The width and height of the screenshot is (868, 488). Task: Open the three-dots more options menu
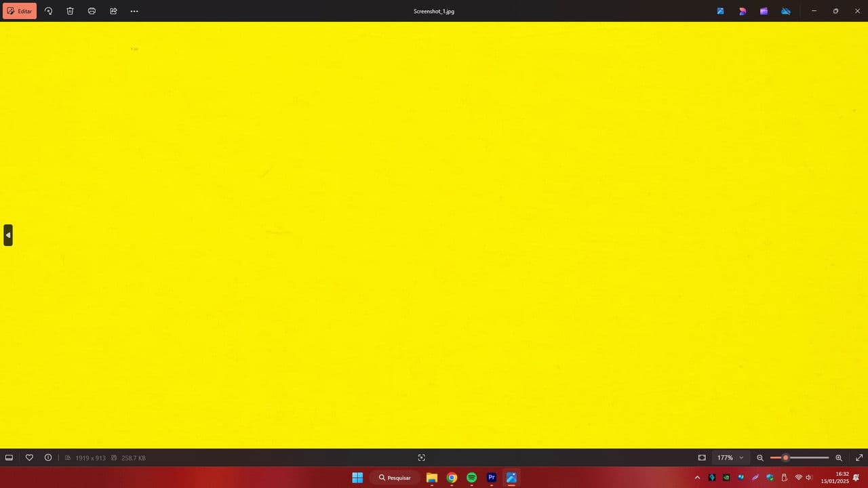point(134,12)
